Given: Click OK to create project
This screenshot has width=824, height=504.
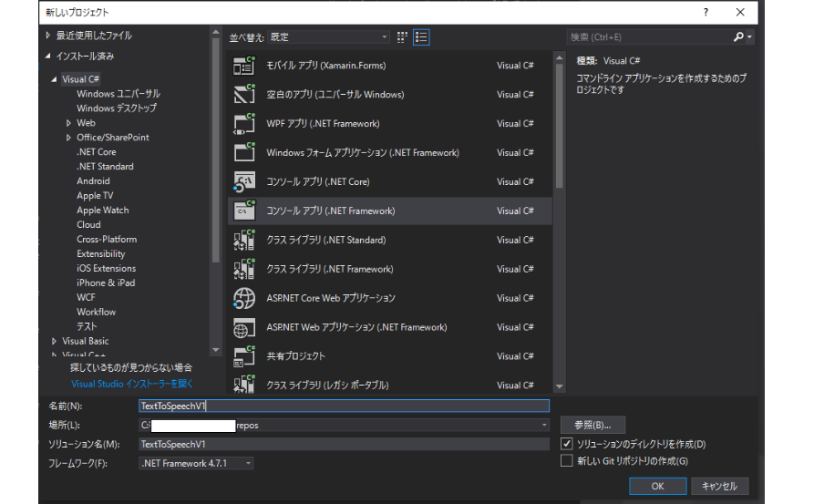Looking at the screenshot, I should pyautogui.click(x=657, y=486).
